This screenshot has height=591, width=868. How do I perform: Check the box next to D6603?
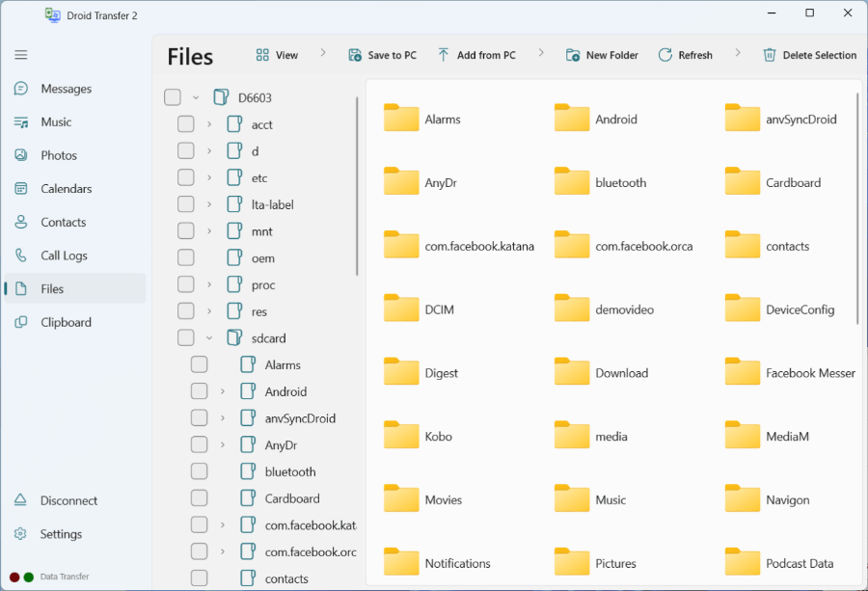pyautogui.click(x=173, y=97)
